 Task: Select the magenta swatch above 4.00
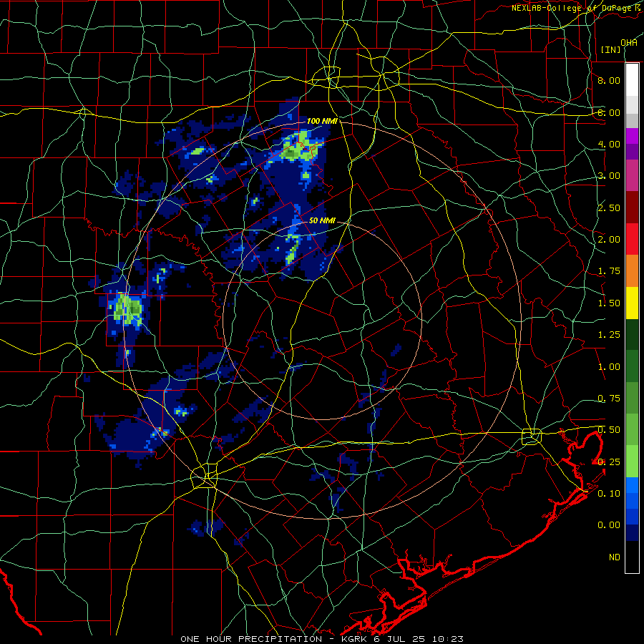[632, 136]
